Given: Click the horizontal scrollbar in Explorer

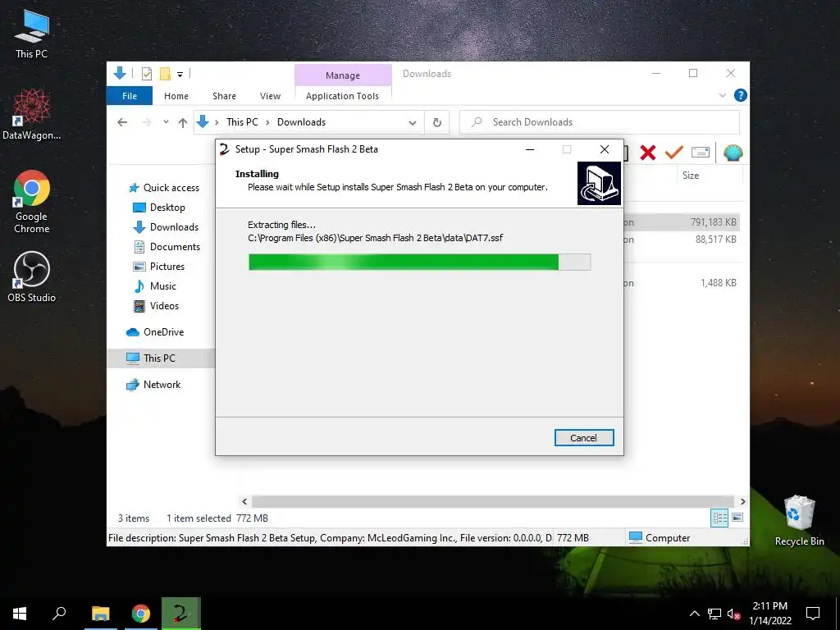Looking at the screenshot, I should pos(493,501).
